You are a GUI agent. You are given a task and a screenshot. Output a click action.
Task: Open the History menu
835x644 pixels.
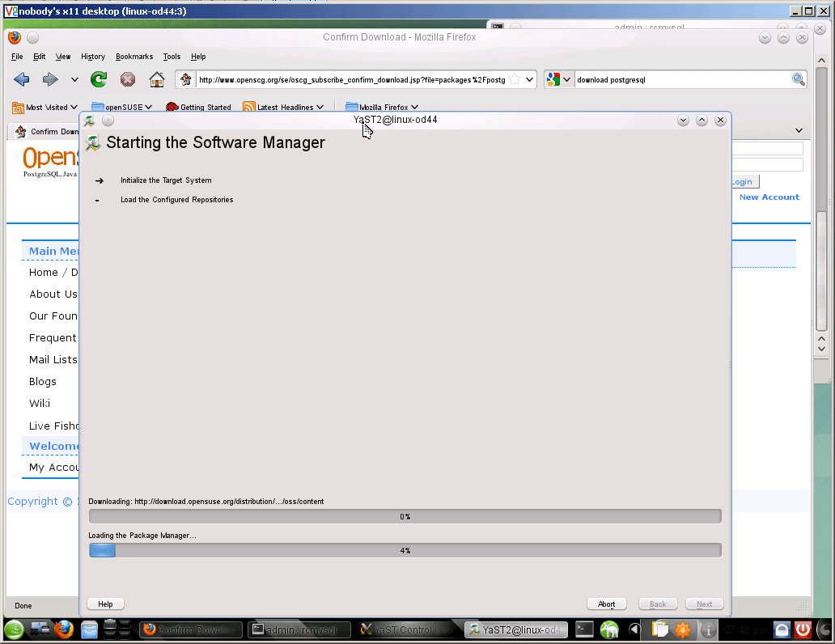point(93,57)
